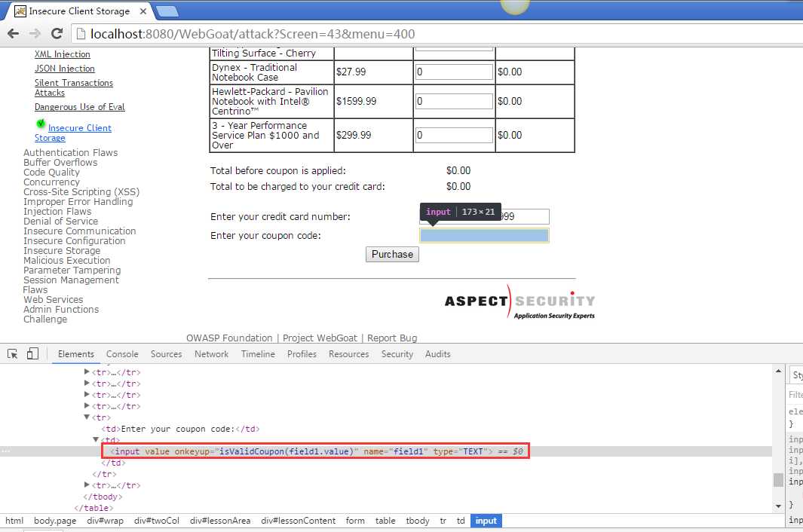Select the tbody breadcrumb
The width and height of the screenshot is (803, 532).
pos(418,521)
